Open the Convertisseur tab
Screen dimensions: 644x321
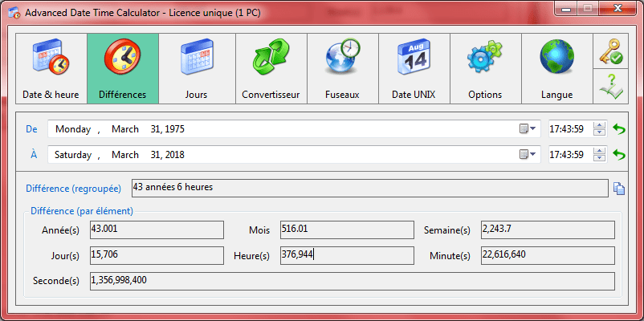point(271,68)
